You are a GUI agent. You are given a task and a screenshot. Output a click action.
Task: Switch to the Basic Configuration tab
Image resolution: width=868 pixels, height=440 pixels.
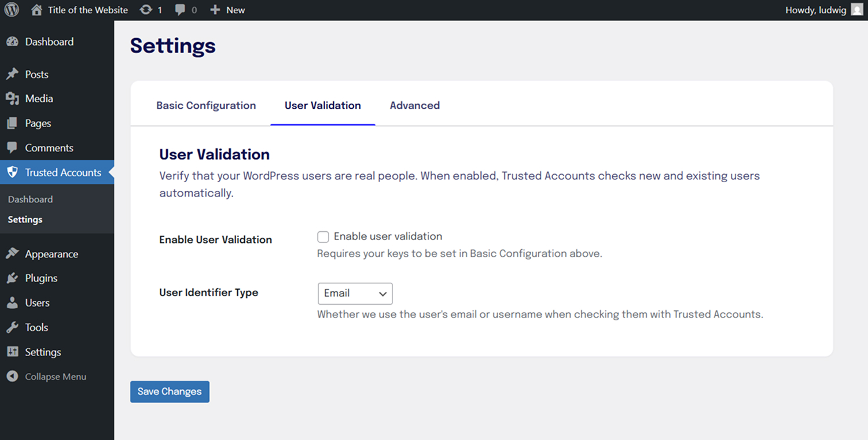(206, 105)
